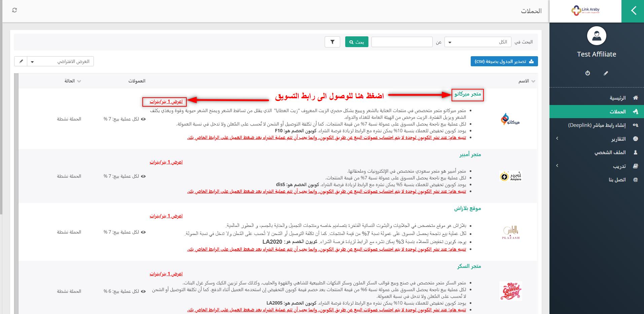Screen dimensions: 644x314
Task: Open the متجر السكر campaign link
Action: [x=469, y=267]
